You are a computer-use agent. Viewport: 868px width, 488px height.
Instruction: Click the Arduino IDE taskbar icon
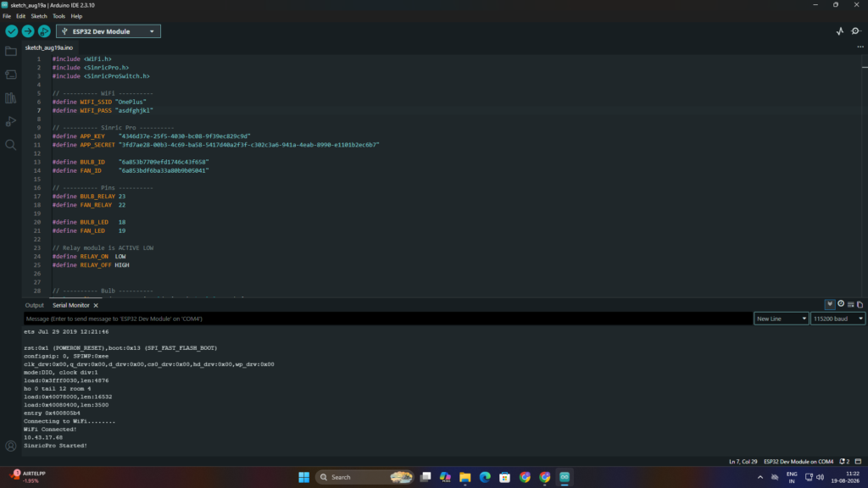565,477
